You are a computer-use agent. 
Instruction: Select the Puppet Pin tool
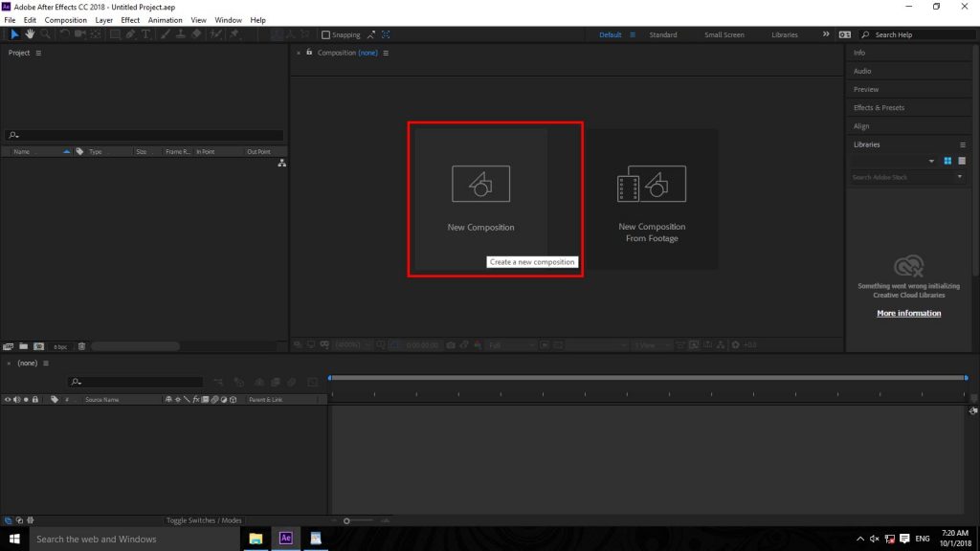click(x=235, y=34)
